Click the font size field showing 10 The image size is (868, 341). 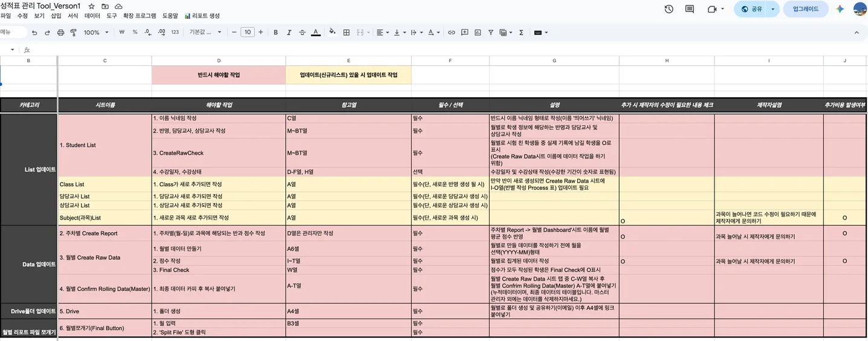tap(247, 33)
